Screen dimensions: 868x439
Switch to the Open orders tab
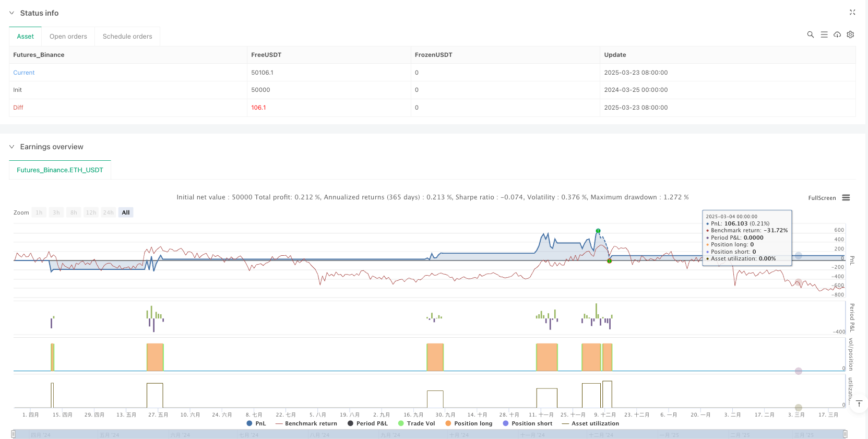[x=68, y=37]
